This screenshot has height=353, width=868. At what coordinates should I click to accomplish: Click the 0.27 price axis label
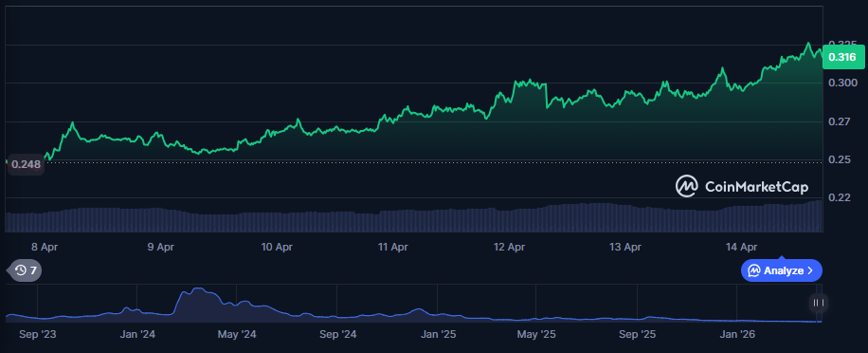(x=841, y=121)
